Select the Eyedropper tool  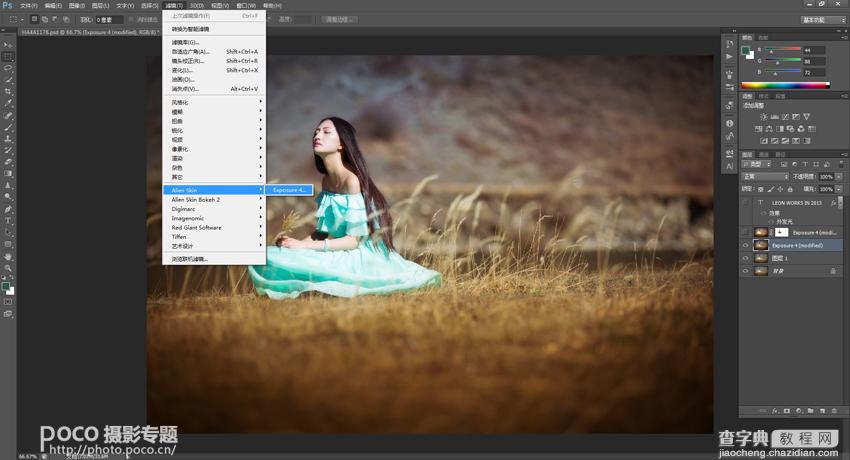[8, 103]
